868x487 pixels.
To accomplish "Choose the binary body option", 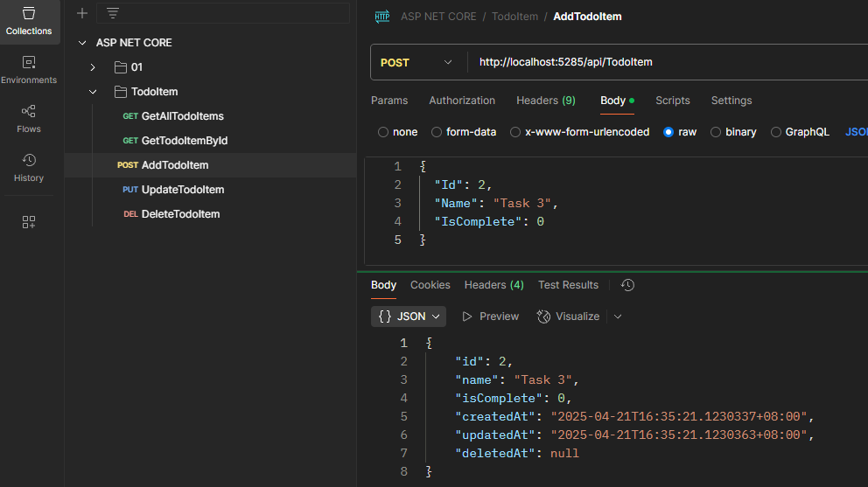I will [716, 132].
